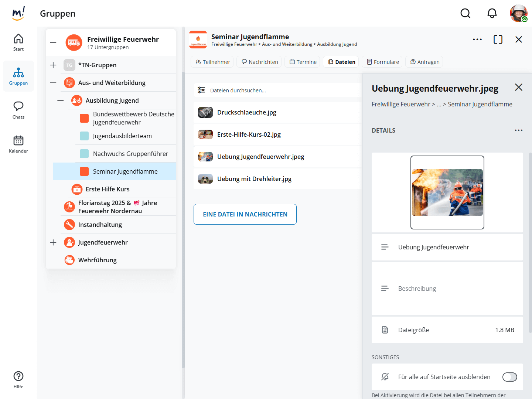This screenshot has width=532, height=399.
Task: Open Hilfe help icon
Action: click(18, 380)
